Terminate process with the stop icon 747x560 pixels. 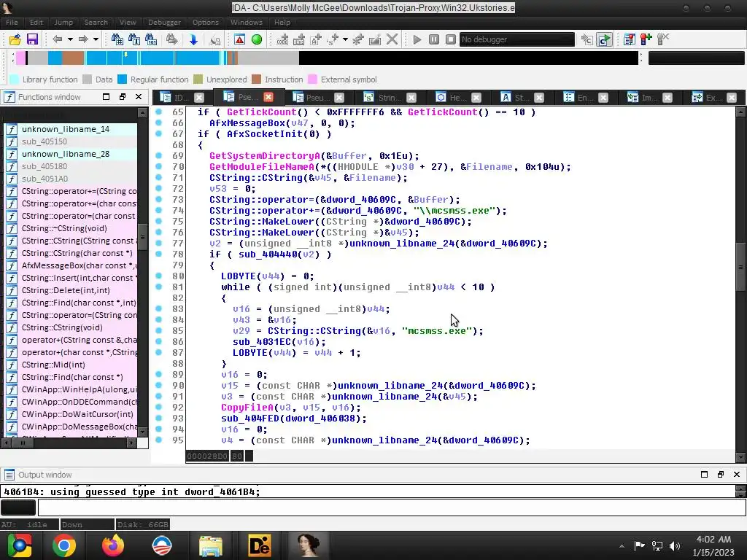[451, 39]
